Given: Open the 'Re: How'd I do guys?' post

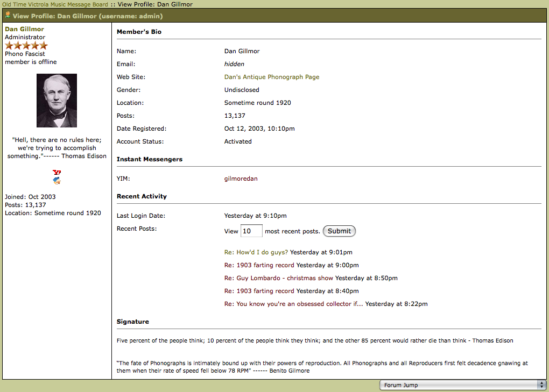Looking at the screenshot, I should tap(256, 252).
